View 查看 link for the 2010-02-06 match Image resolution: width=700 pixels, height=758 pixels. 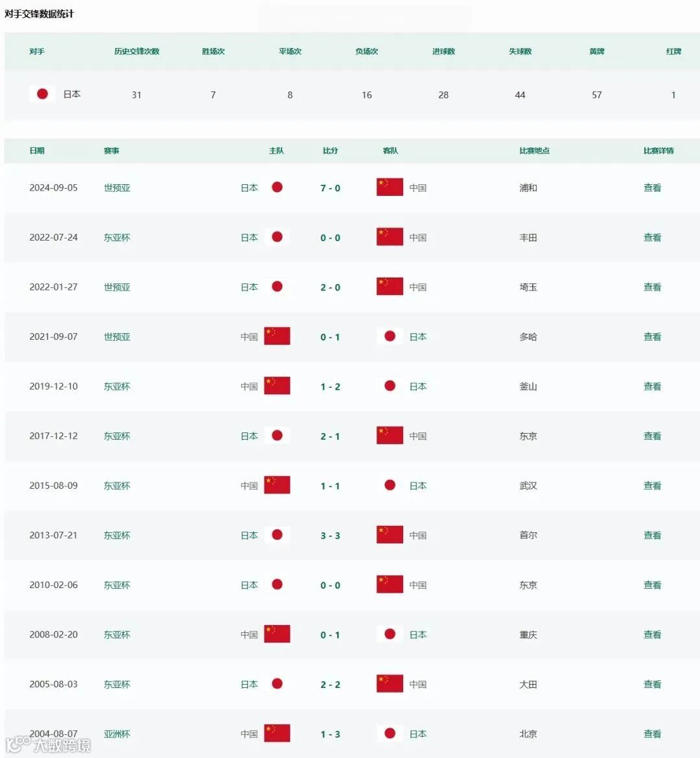pyautogui.click(x=652, y=585)
